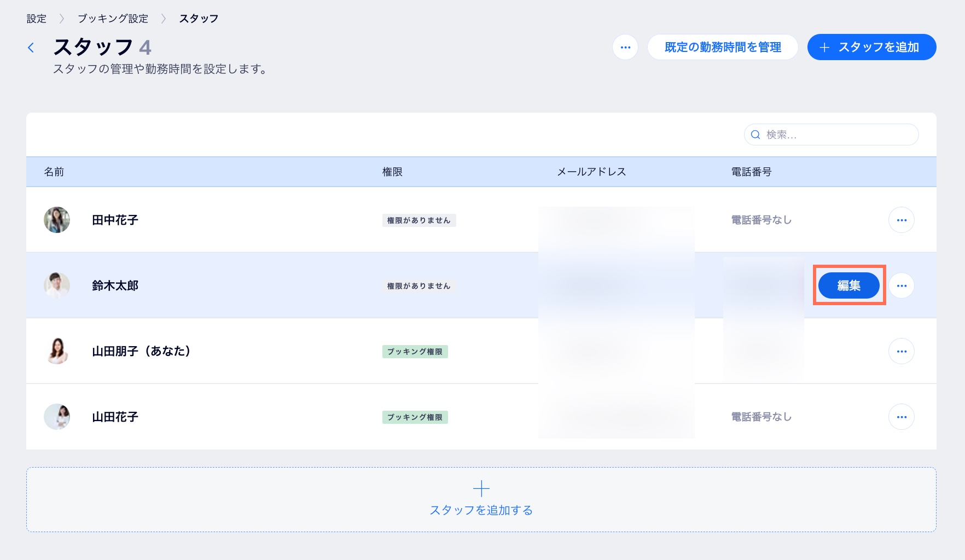965x560 pixels.
Task: Click the magnifier icon in search box
Action: 755,135
